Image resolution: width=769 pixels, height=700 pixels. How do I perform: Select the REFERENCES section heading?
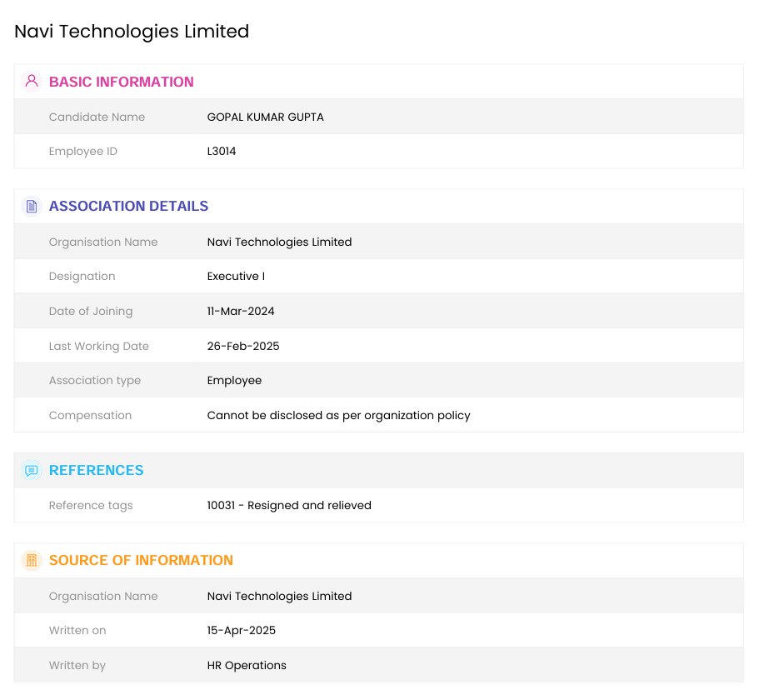(96, 471)
